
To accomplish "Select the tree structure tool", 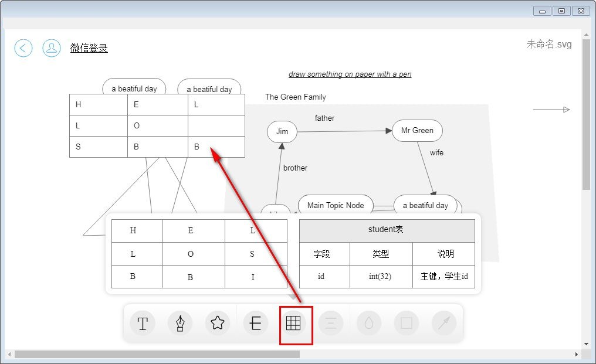I will 256,323.
